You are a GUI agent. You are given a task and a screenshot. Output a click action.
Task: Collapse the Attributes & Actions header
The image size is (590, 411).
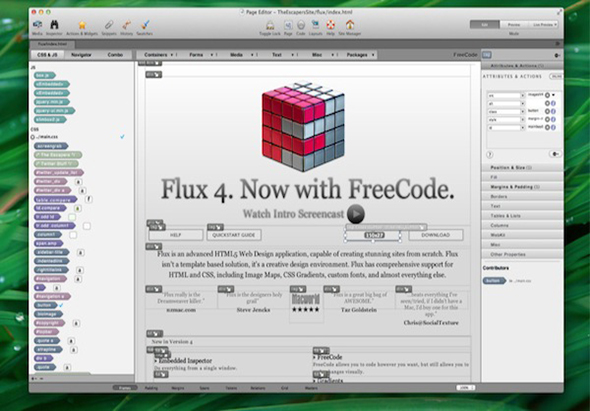coord(522,66)
